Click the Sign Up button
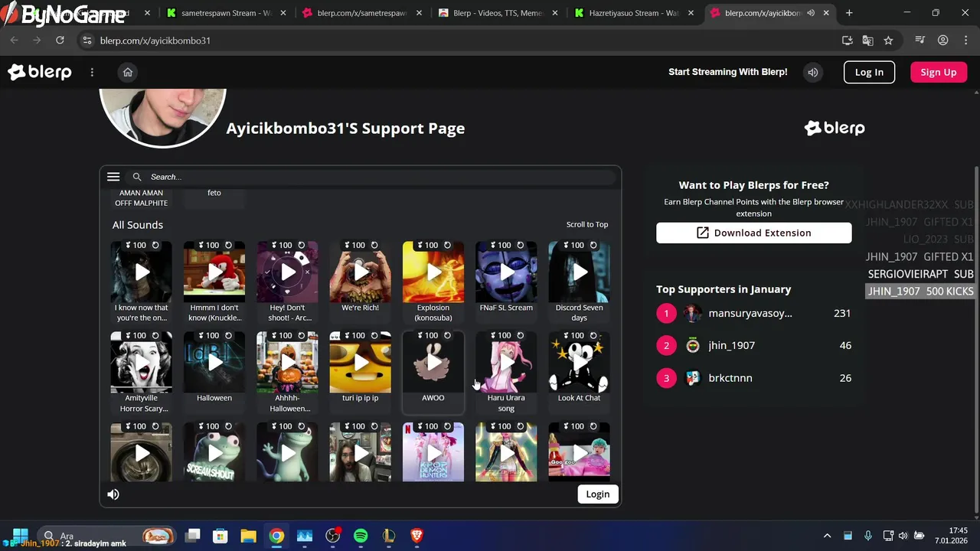 tap(939, 72)
